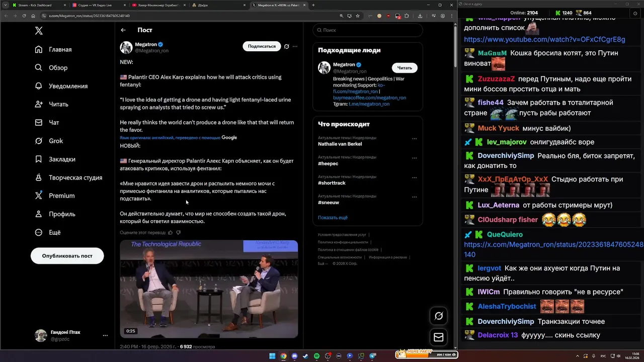The image size is (644, 362).
Task: Open Обзор explore section
Action: tap(51, 67)
